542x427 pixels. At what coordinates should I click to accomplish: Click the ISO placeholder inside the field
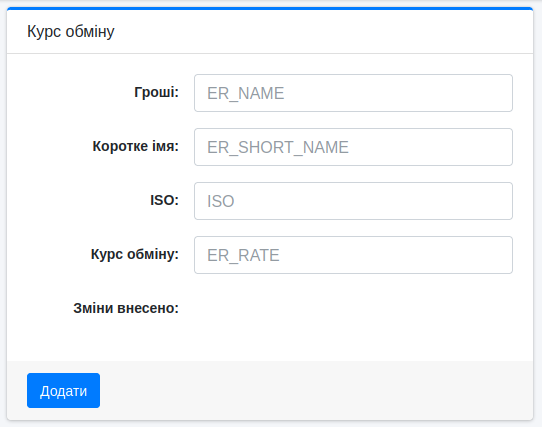pos(221,201)
